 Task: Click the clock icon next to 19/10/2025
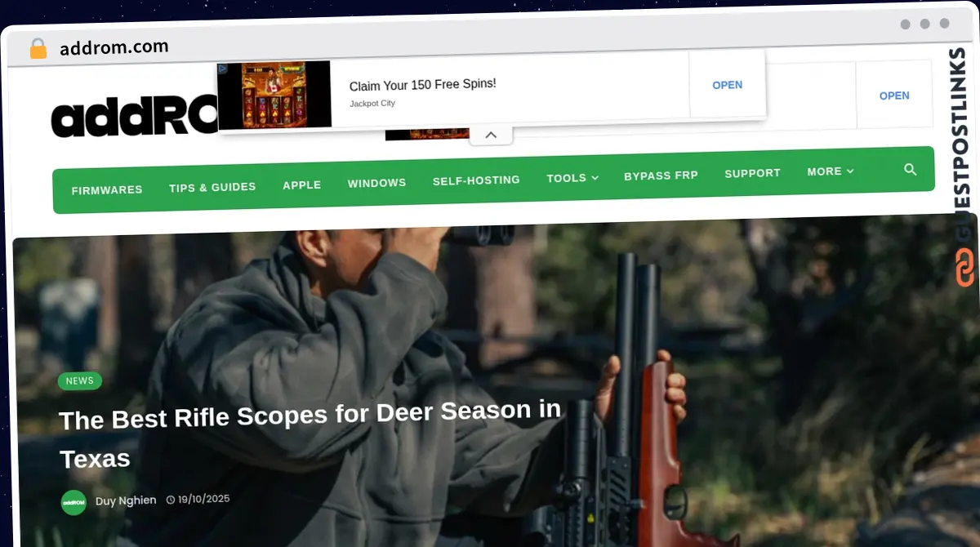click(x=171, y=500)
